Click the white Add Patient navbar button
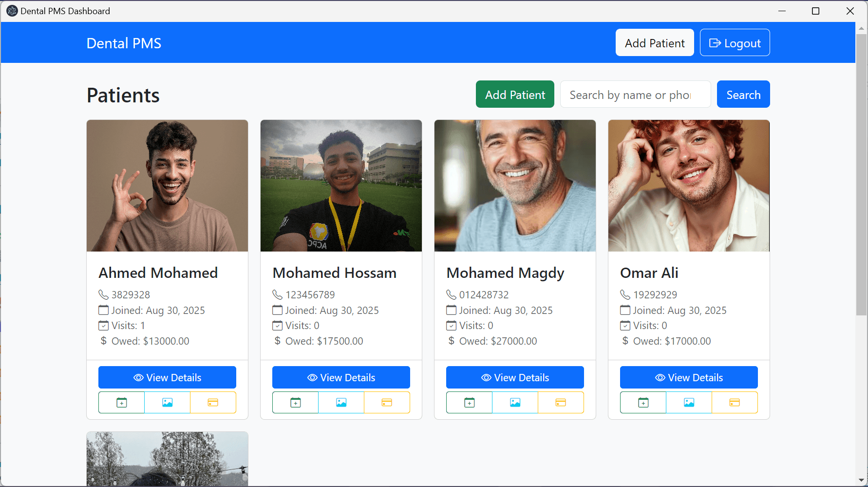This screenshot has width=868, height=487. tap(655, 42)
